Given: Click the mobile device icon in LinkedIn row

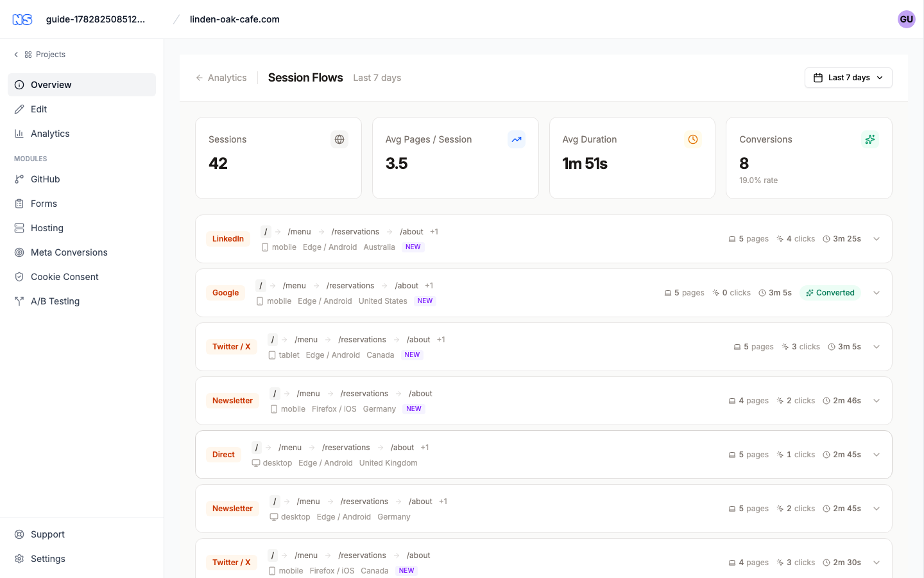Looking at the screenshot, I should tap(265, 247).
